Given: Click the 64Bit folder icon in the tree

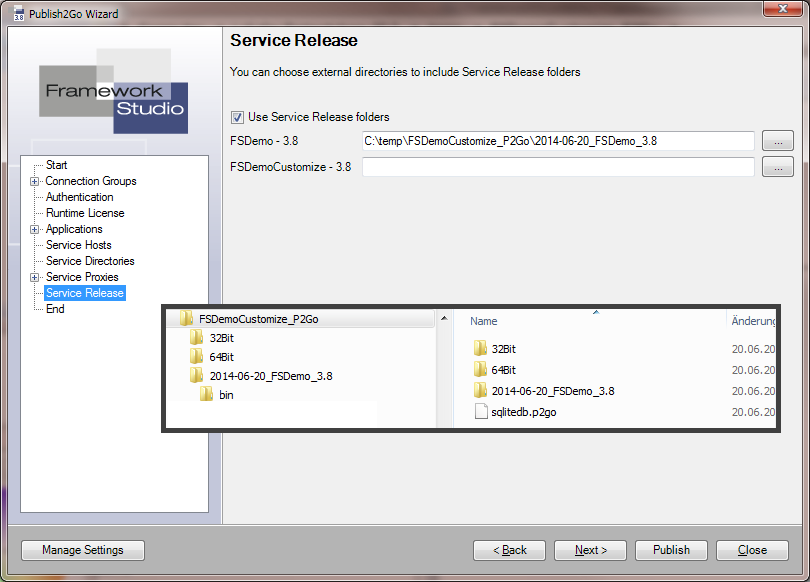Looking at the screenshot, I should [x=196, y=356].
